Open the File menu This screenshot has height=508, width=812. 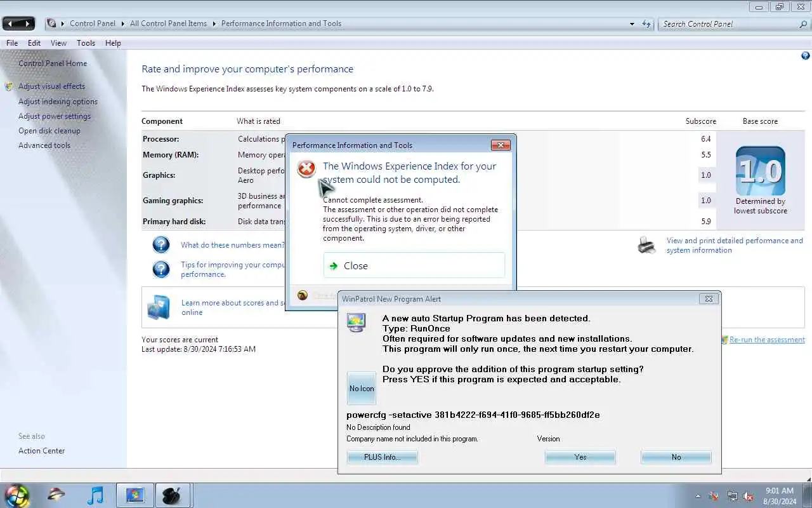coord(12,43)
